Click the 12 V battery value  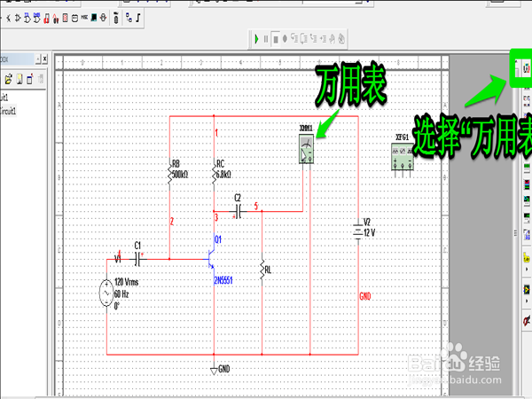(x=370, y=232)
